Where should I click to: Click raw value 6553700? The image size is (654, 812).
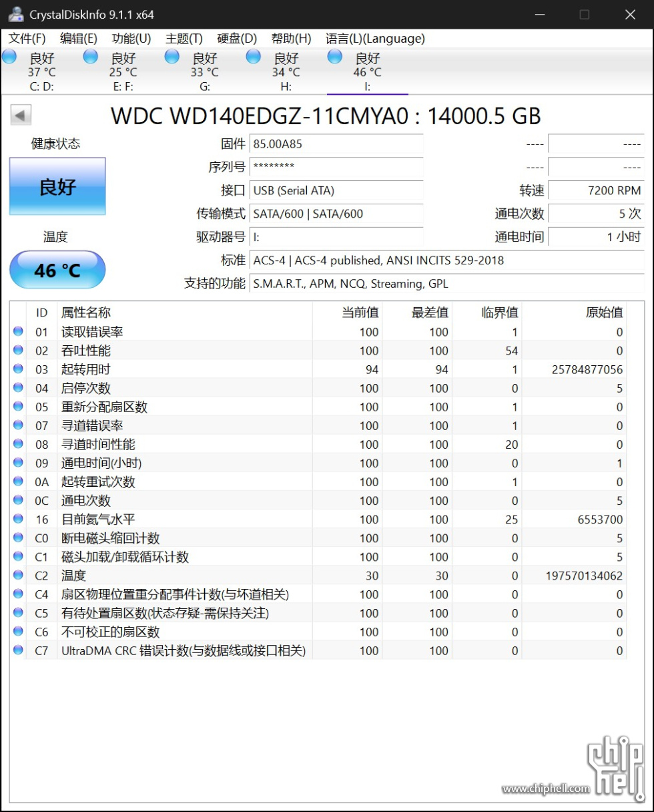pyautogui.click(x=601, y=519)
